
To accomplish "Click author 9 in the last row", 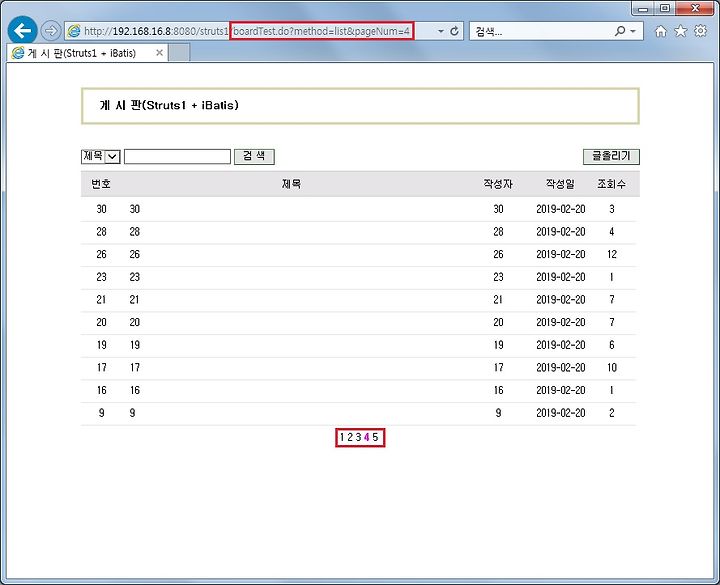I will [498, 413].
